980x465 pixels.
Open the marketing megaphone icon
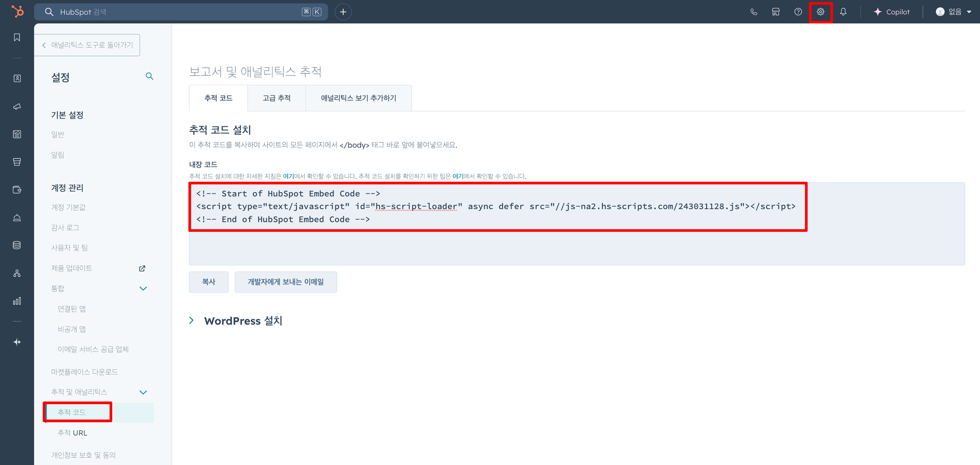coord(17,106)
